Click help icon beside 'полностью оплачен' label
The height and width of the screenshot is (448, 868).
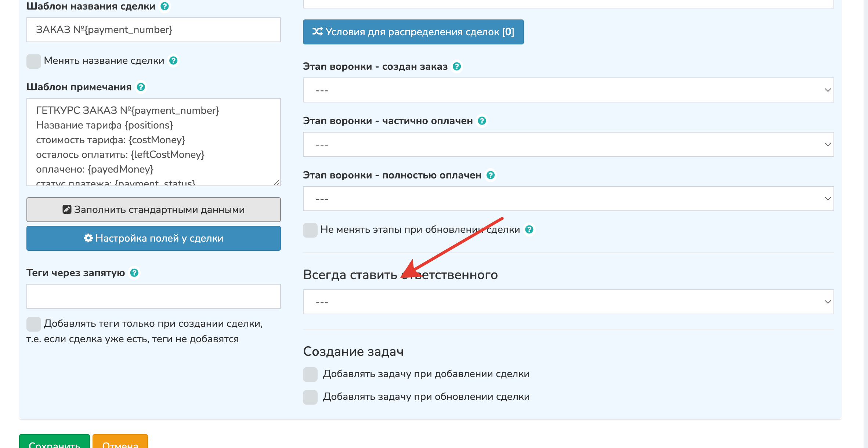[x=490, y=175]
